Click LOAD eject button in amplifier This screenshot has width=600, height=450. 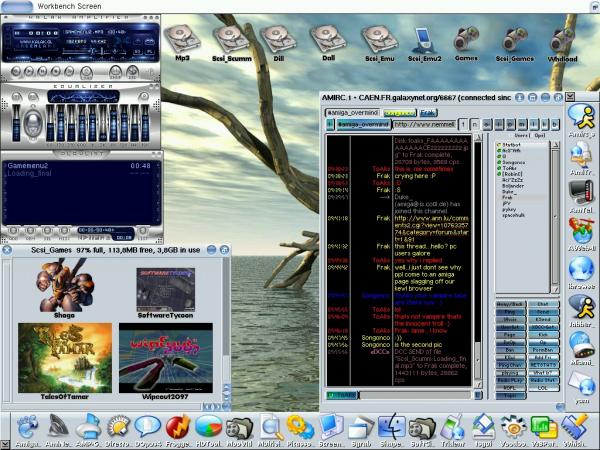tap(86, 72)
